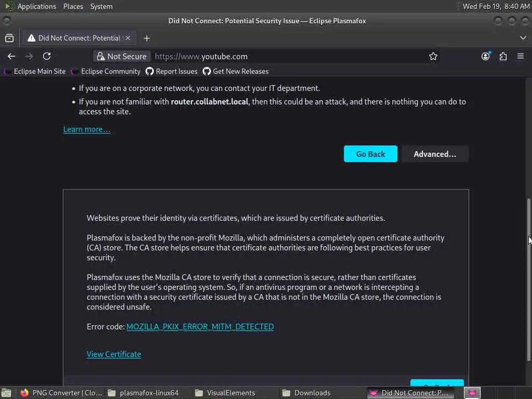This screenshot has height=399, width=532.
Task: Open a new tab with the plus button
Action: (147, 38)
